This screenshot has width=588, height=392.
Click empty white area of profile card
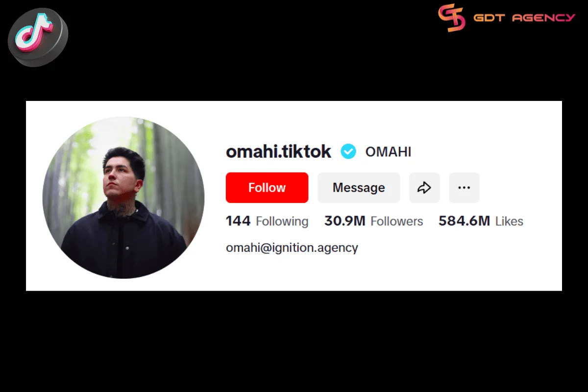point(465,265)
